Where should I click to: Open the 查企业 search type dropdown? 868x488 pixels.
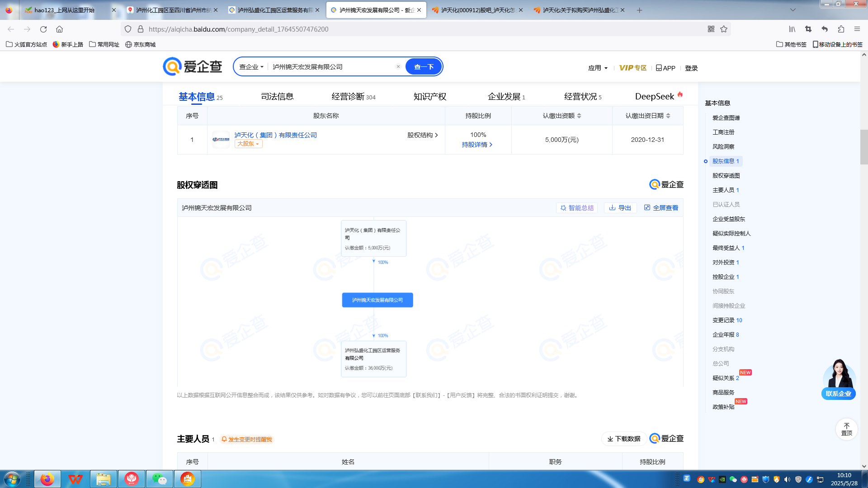[x=251, y=67]
